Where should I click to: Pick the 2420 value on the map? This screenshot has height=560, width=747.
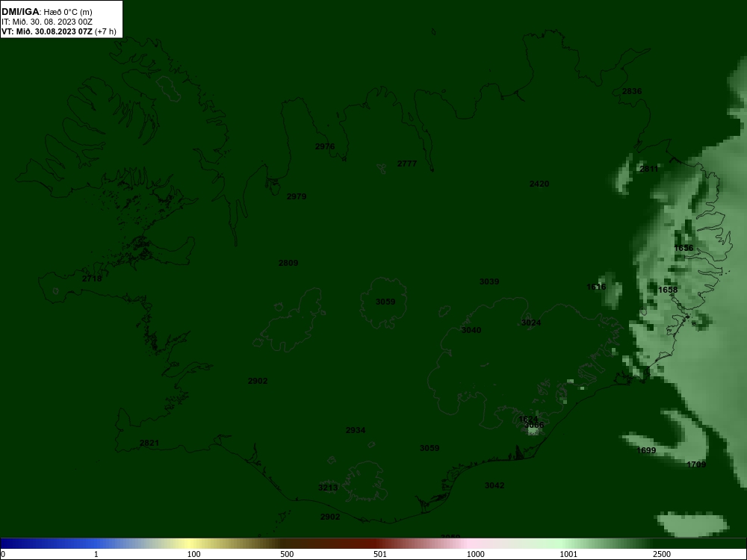(x=539, y=184)
